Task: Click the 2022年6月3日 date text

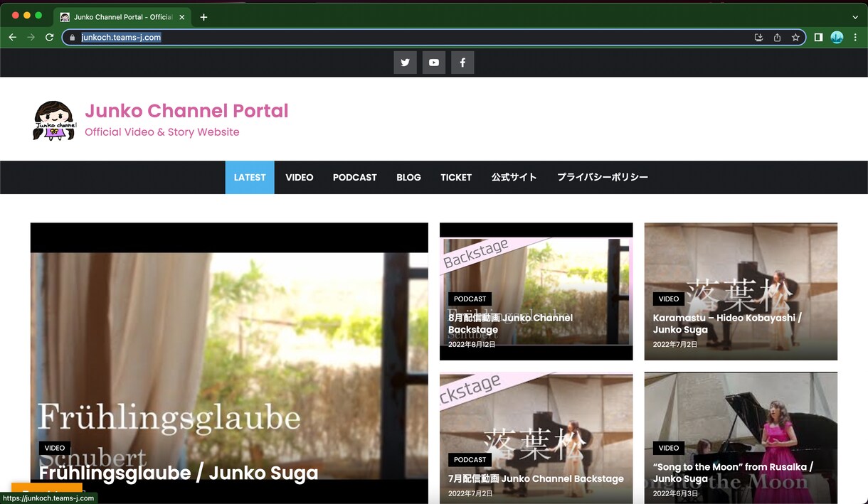Action: click(x=675, y=493)
